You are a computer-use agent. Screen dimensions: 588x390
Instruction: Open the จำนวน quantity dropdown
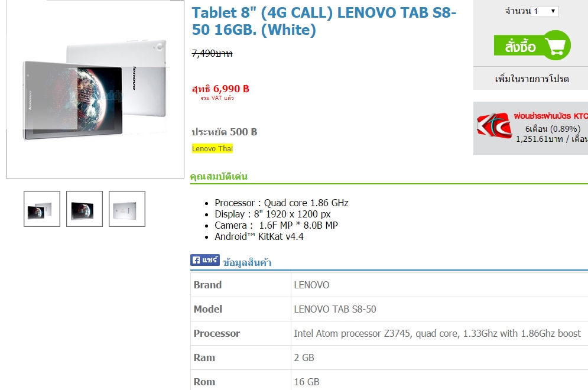(x=545, y=11)
